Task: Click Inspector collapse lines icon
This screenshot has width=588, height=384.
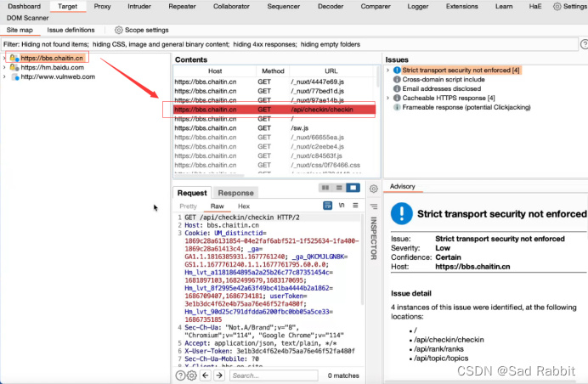Action: pos(374,206)
